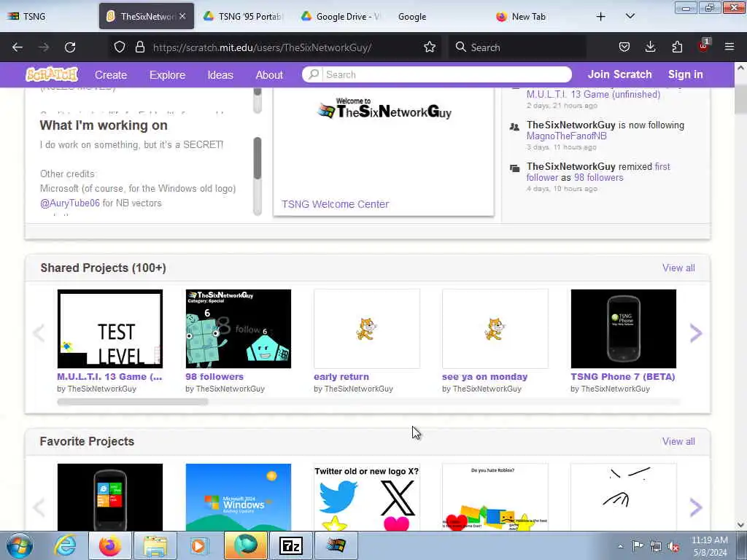This screenshot has width=747, height=560.
Task: Open the 7-Zip taskbar icon
Action: 291,545
